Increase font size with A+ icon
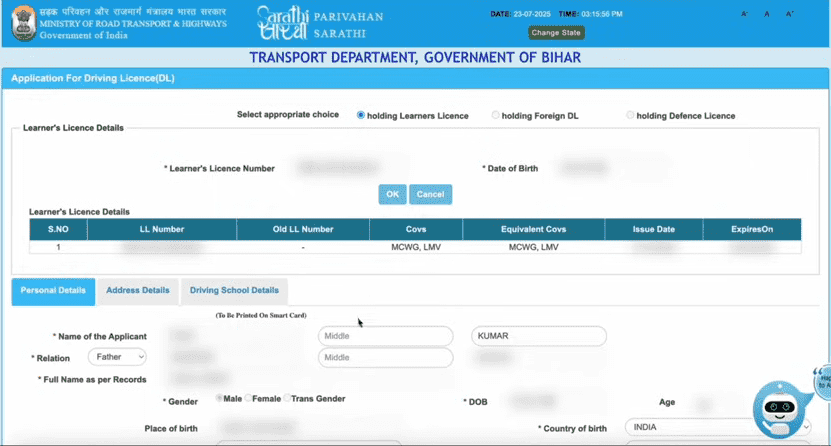 (790, 14)
